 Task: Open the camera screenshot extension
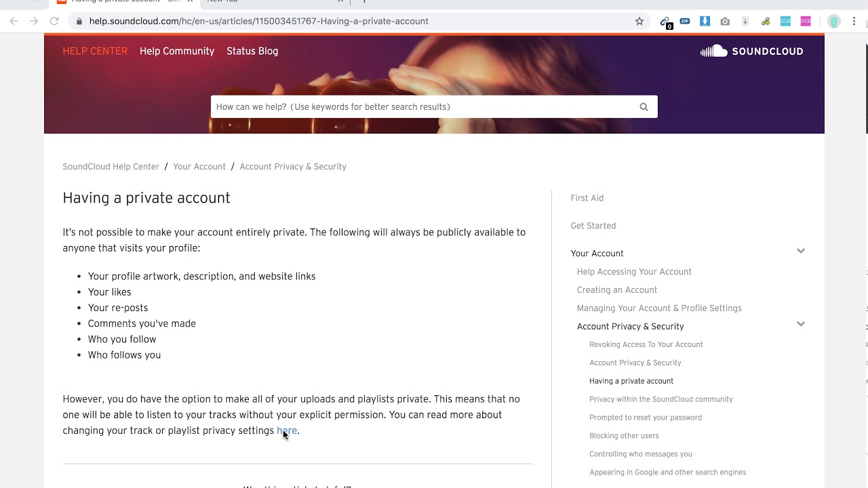pos(725,22)
